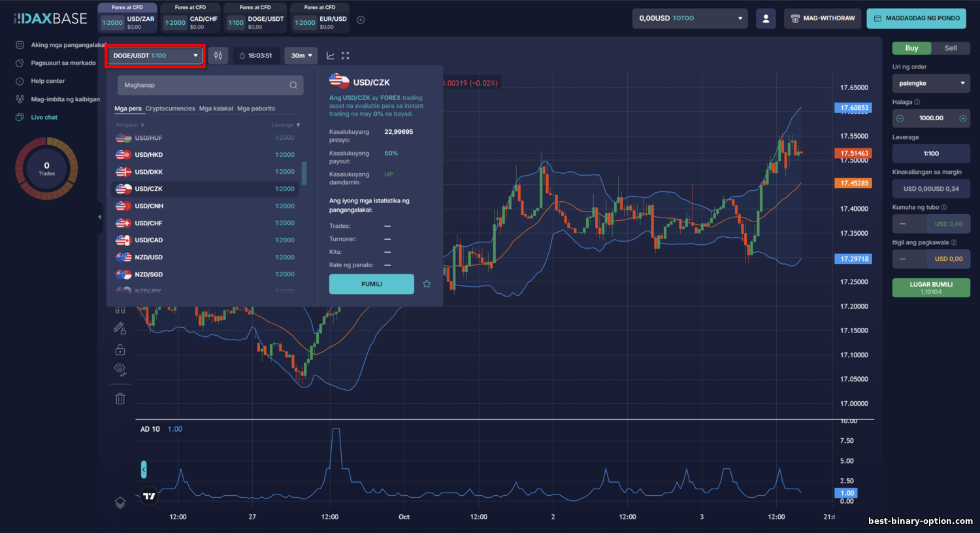Open the user profile icon
980x533 pixels.
click(x=766, y=18)
